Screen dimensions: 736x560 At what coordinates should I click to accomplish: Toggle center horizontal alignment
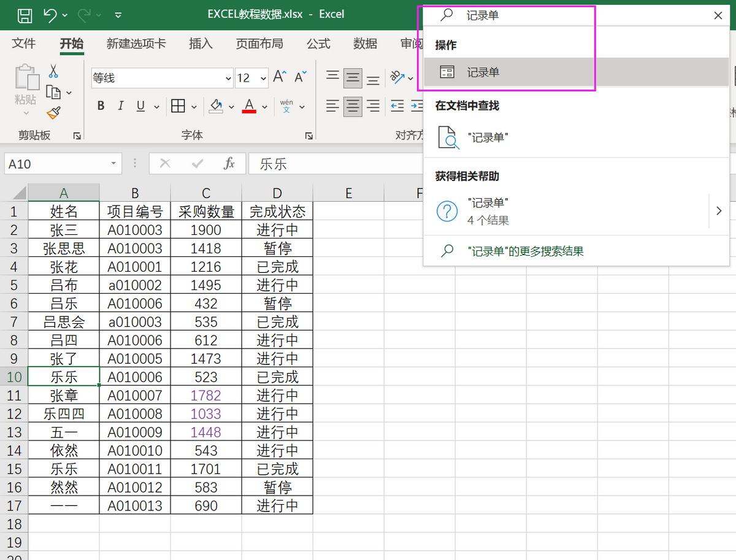coord(353,106)
